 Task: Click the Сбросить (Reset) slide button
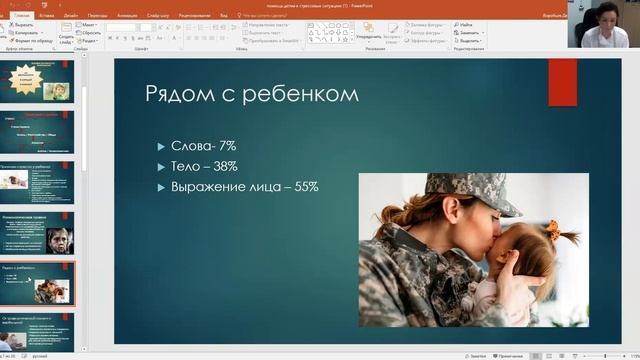click(x=89, y=33)
